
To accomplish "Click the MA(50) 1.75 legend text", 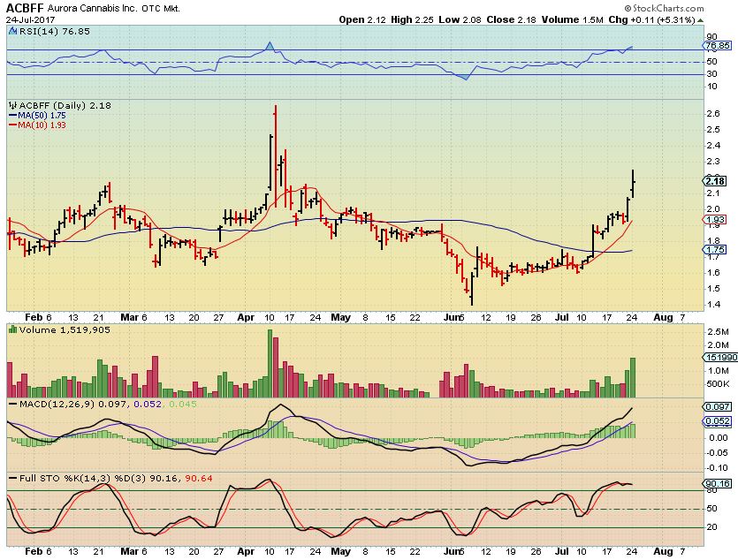I will click(x=42, y=116).
